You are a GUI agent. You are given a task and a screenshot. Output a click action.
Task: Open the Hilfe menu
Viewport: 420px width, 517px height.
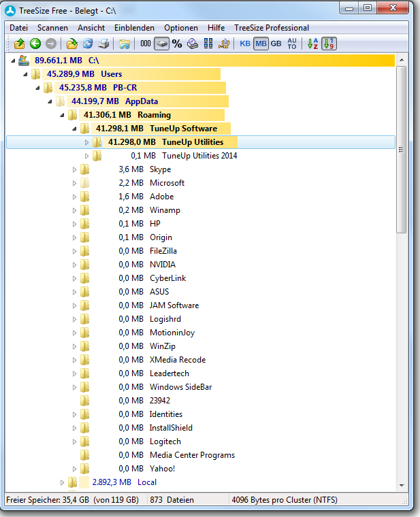[216, 28]
